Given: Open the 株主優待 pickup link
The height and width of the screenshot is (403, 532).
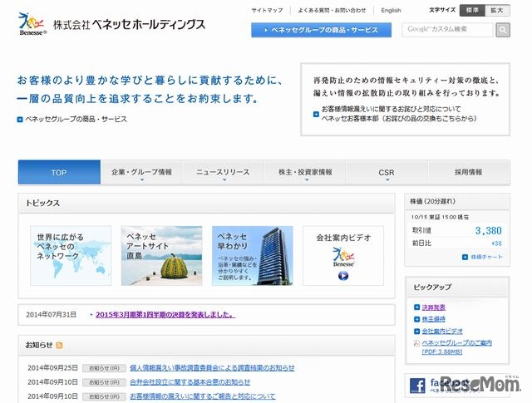Looking at the screenshot, I should (x=433, y=319).
